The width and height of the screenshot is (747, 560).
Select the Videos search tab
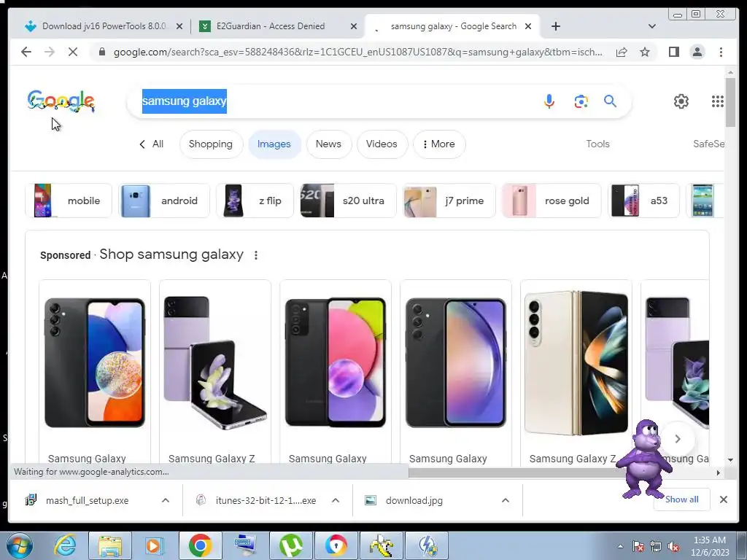[x=381, y=144]
